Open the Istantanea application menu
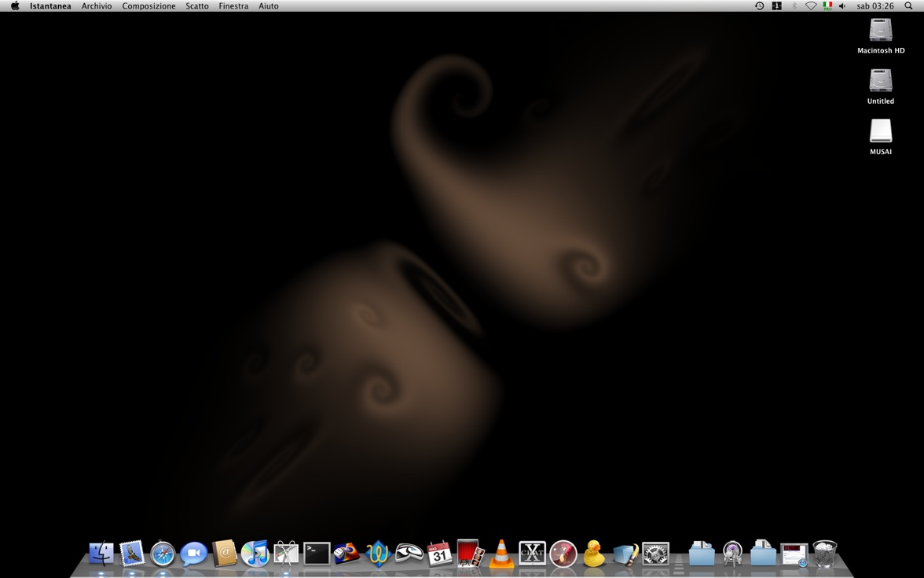Viewport: 924px width, 578px height. pos(50,6)
